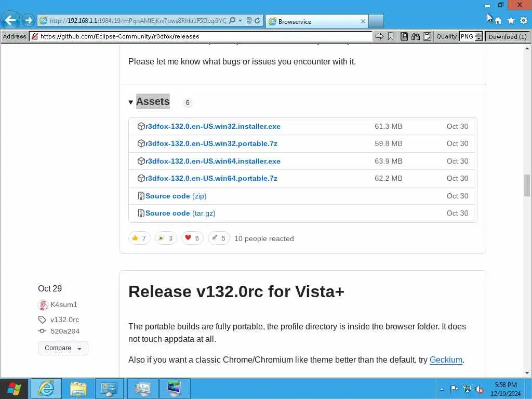
Task: Click the Go arrow next to address field
Action: (x=379, y=36)
